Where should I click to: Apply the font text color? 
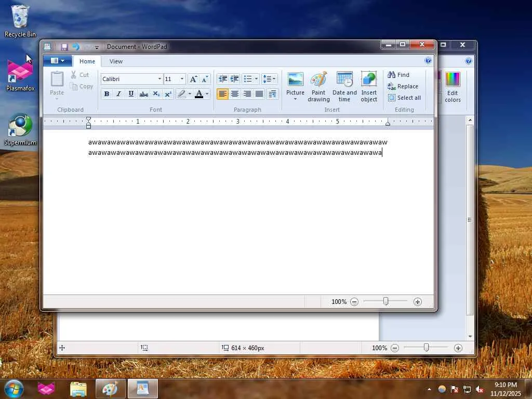199,94
